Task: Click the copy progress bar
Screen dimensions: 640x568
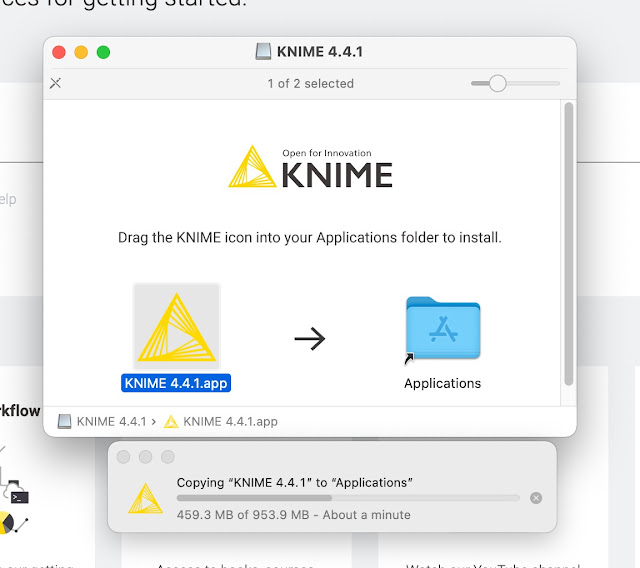Action: pos(348,498)
